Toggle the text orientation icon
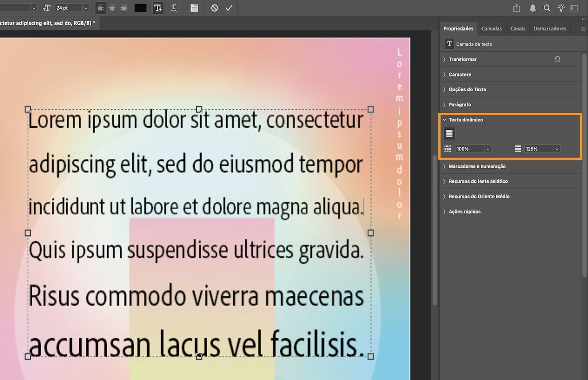588x380 pixels. pyautogui.click(x=158, y=8)
